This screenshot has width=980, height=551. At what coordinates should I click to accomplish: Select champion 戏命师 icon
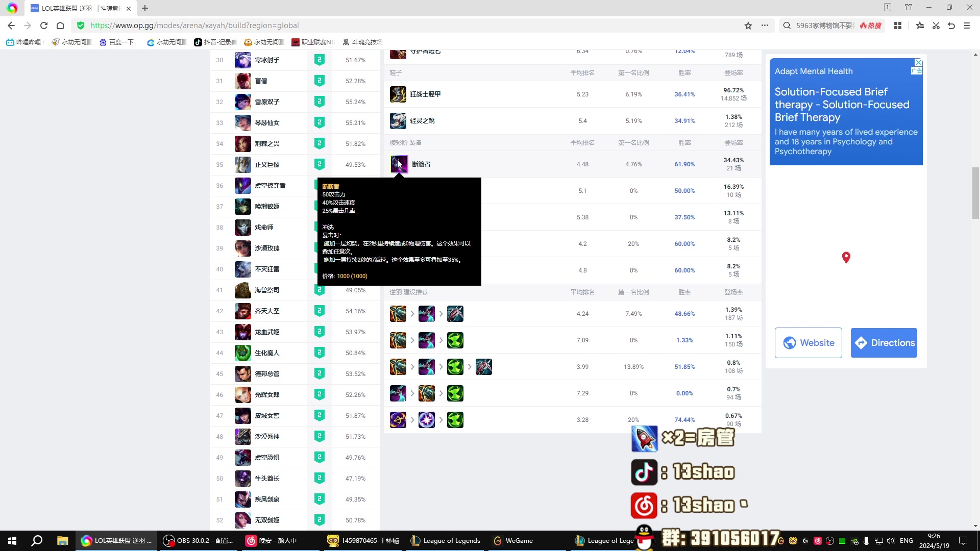[243, 228]
